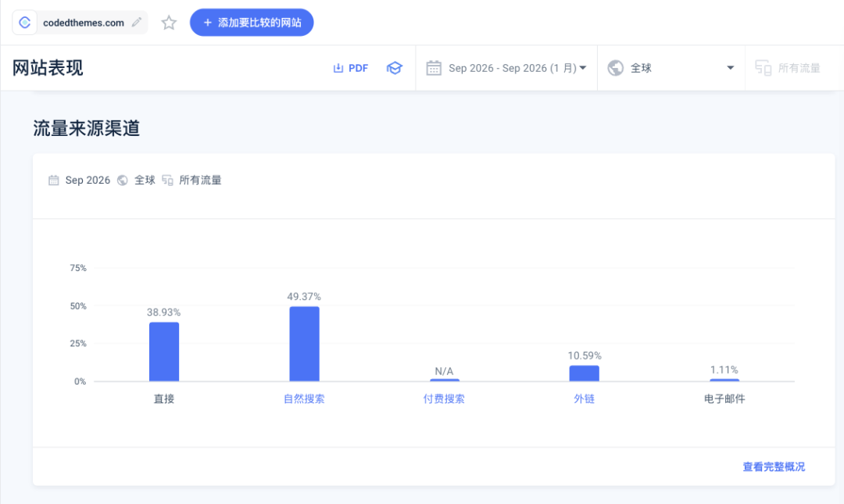Click the 38.93% value label
Screen dimensions: 844x504
(x=163, y=313)
